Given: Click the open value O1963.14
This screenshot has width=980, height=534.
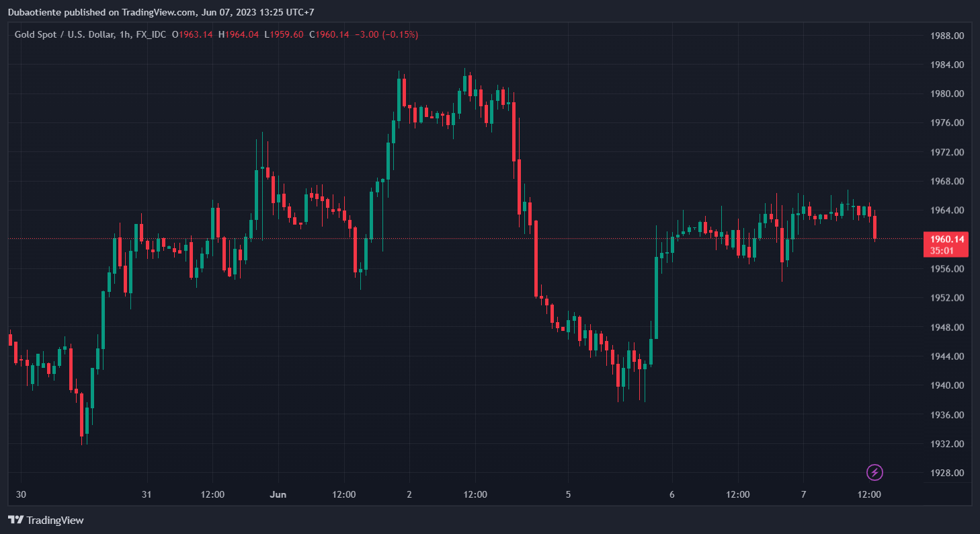Looking at the screenshot, I should pyautogui.click(x=193, y=34).
